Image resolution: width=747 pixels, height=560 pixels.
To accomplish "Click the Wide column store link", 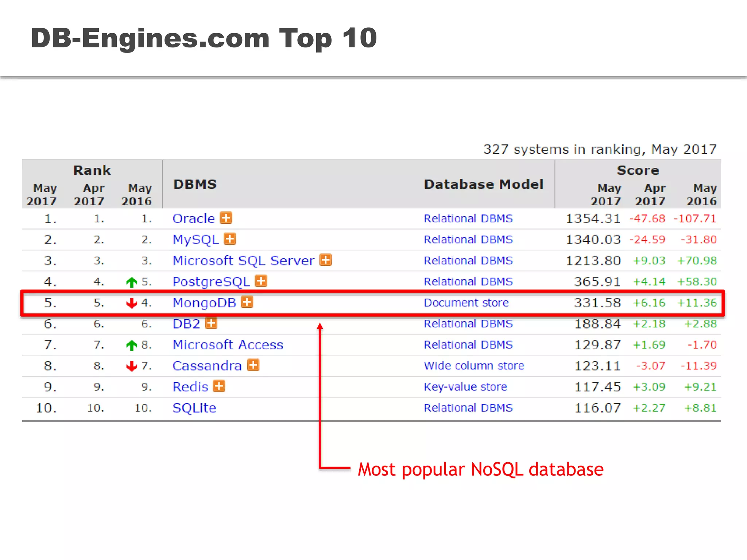I will coord(474,366).
